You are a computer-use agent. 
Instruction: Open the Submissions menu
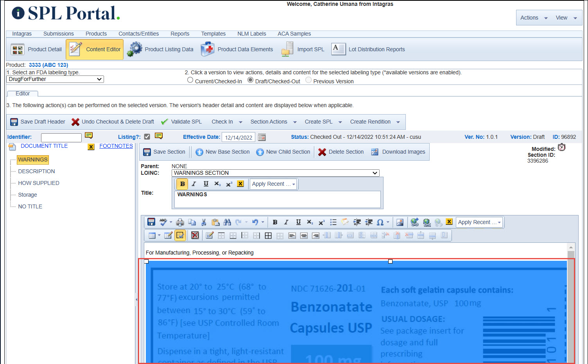point(59,34)
